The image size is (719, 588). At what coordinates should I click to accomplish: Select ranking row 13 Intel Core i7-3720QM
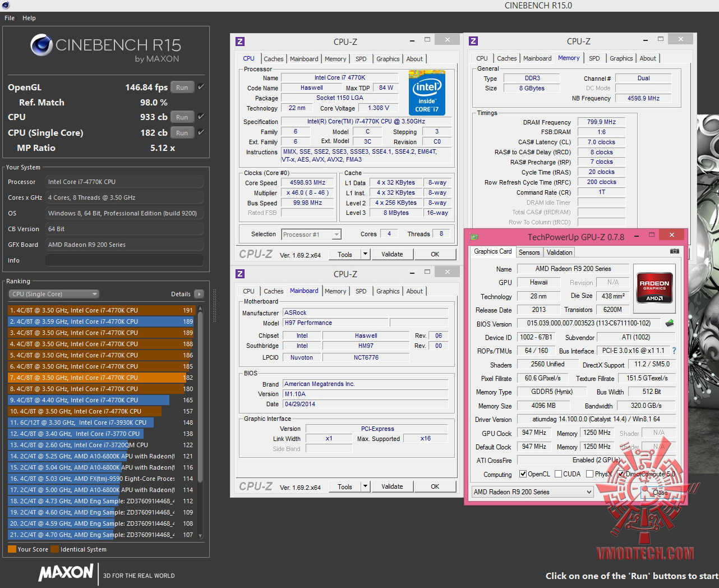point(101,445)
